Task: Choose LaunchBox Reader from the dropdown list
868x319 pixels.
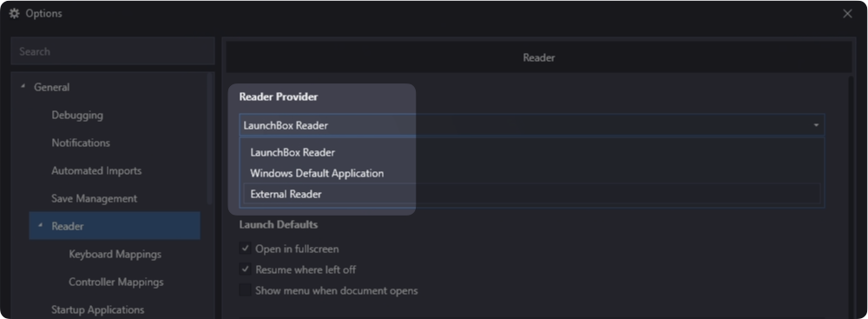Action: (x=532, y=152)
